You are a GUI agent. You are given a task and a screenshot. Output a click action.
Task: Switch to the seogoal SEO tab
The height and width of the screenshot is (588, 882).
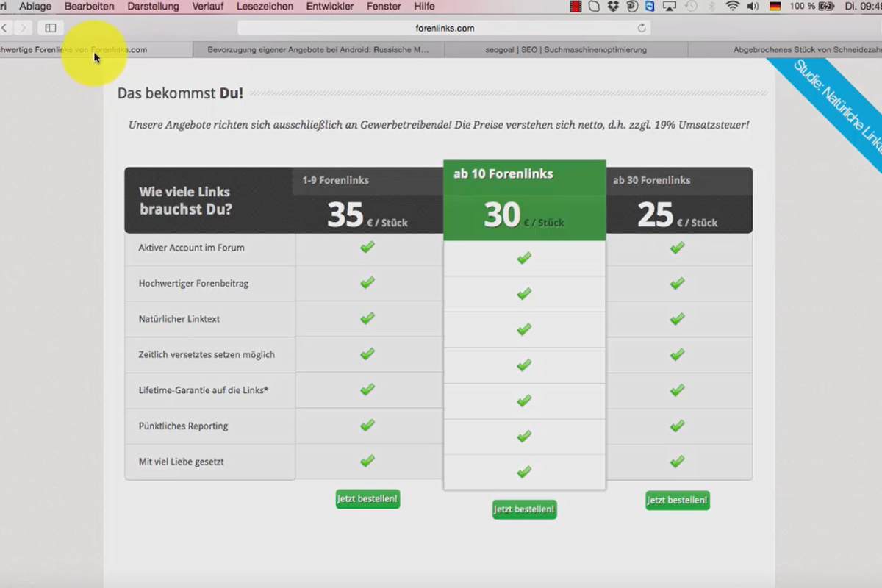coord(566,50)
